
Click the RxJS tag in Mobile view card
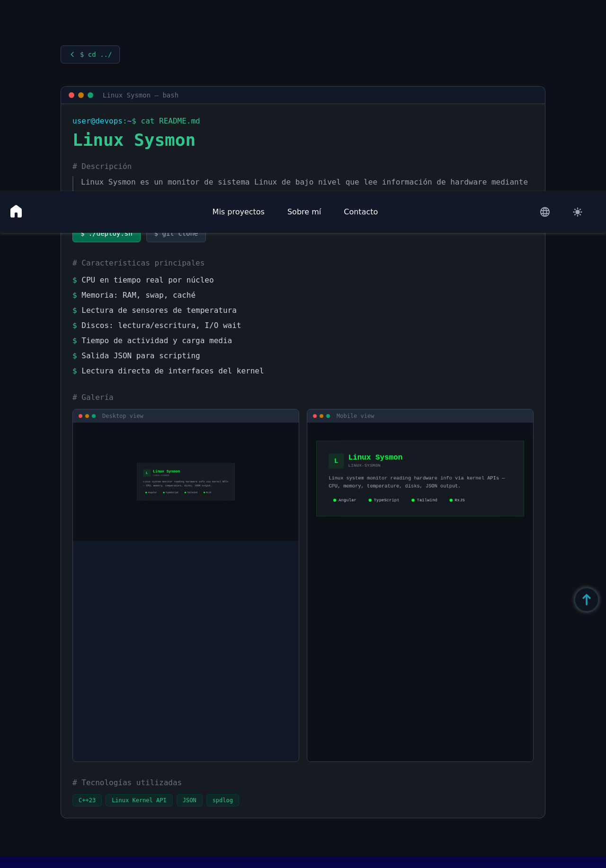coord(457,500)
